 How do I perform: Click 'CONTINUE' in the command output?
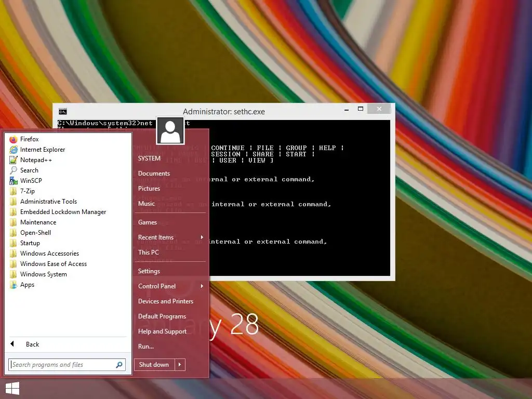coord(228,148)
